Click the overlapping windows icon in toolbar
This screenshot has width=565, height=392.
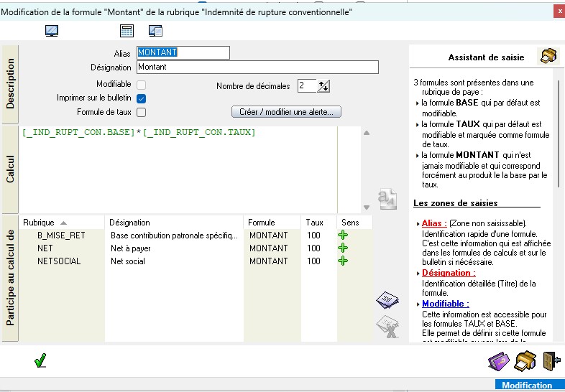coord(155,31)
